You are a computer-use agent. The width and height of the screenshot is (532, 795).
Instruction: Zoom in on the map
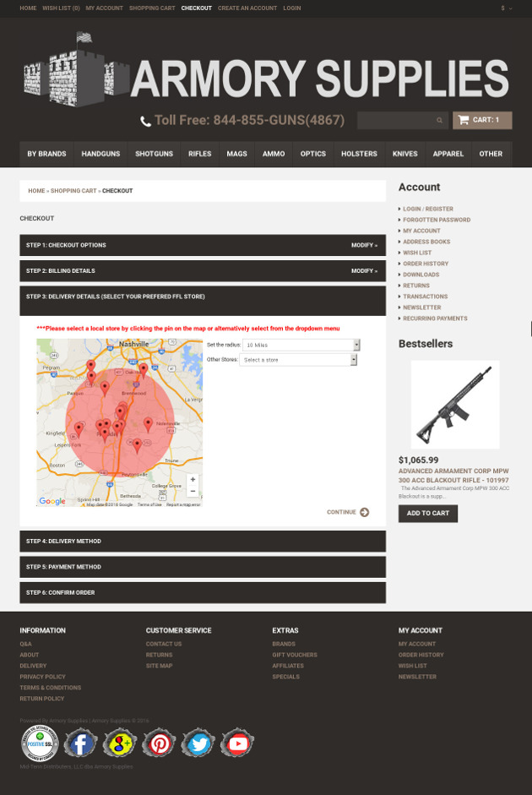point(193,479)
